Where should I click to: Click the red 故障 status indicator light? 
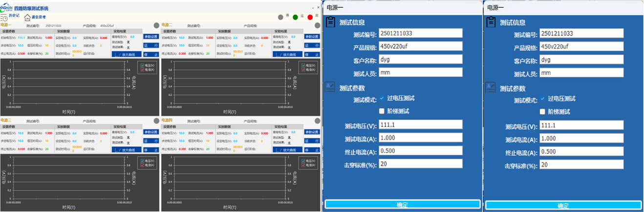[x=310, y=17]
